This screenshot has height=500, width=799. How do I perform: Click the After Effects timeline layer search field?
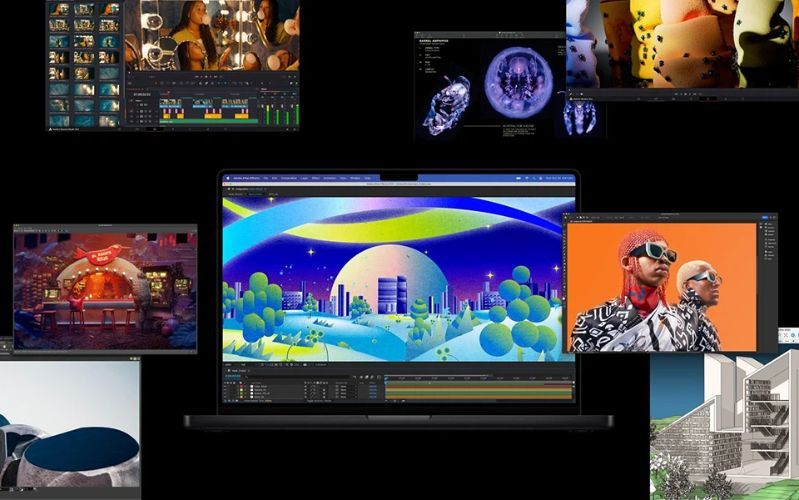pos(297,377)
